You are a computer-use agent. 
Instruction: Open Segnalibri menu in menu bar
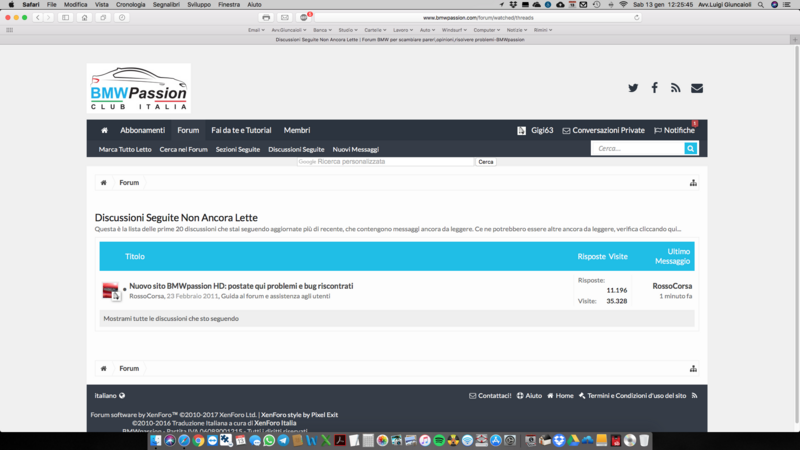166,5
